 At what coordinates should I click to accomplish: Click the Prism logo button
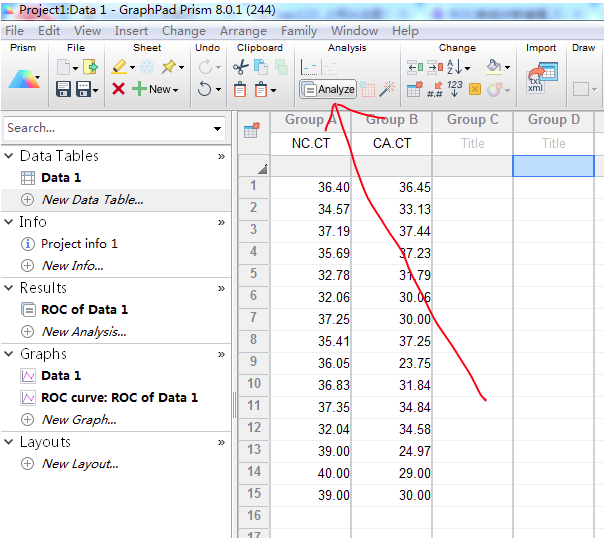24,79
